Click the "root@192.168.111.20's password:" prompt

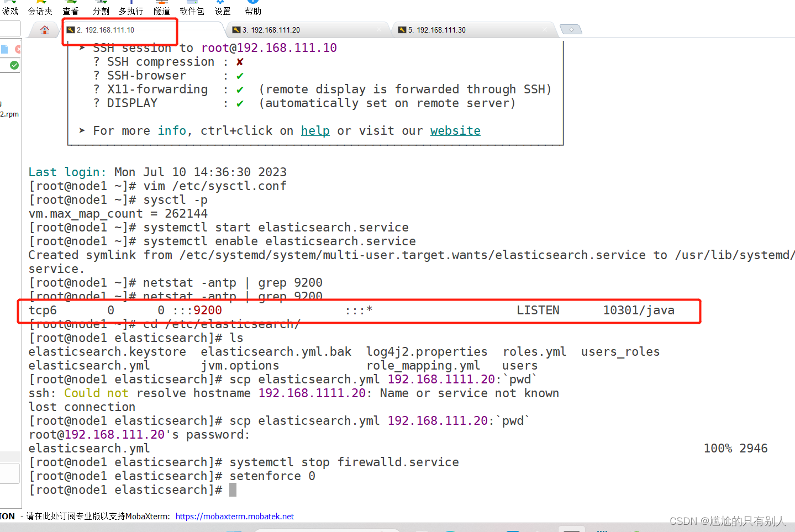139,435
